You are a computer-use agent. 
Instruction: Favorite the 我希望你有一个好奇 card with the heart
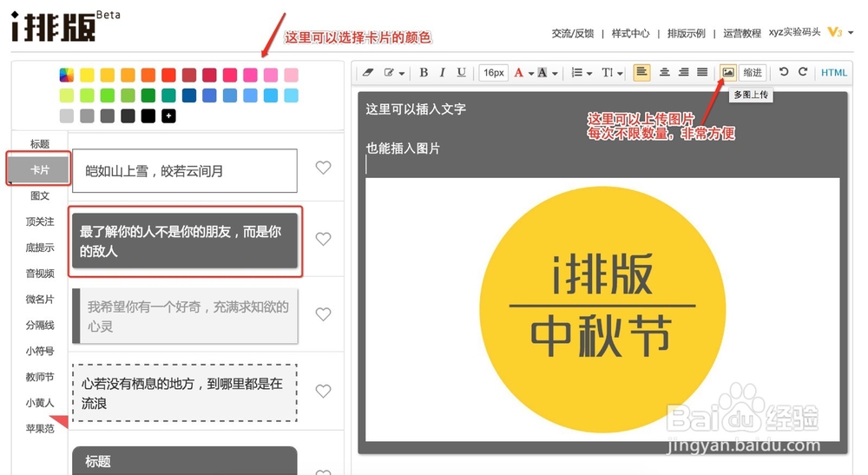point(323,313)
